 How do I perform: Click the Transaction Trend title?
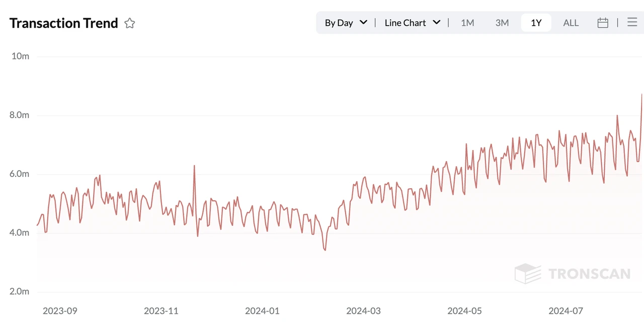pyautogui.click(x=64, y=23)
